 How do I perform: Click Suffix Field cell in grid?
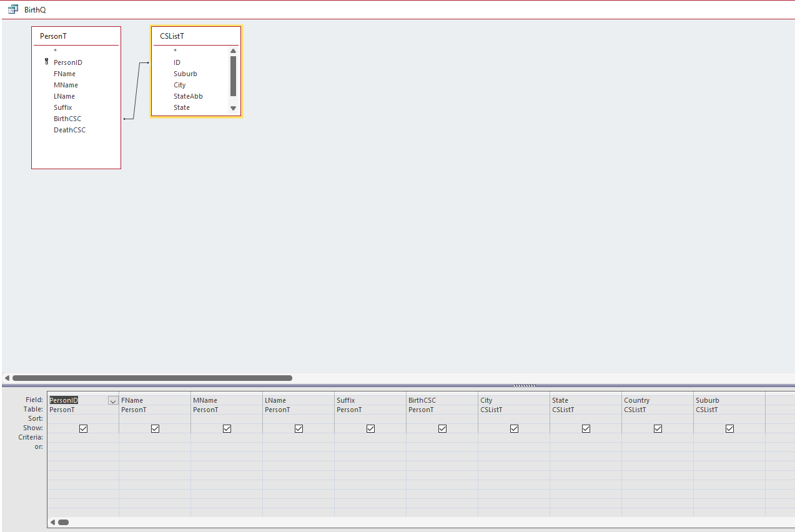click(370, 400)
